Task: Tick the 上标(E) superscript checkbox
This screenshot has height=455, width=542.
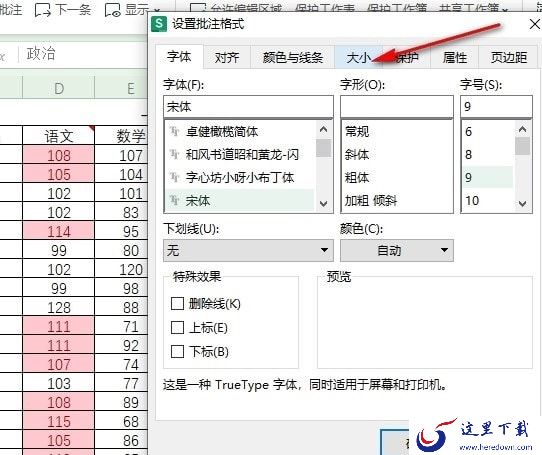Action: [x=177, y=327]
